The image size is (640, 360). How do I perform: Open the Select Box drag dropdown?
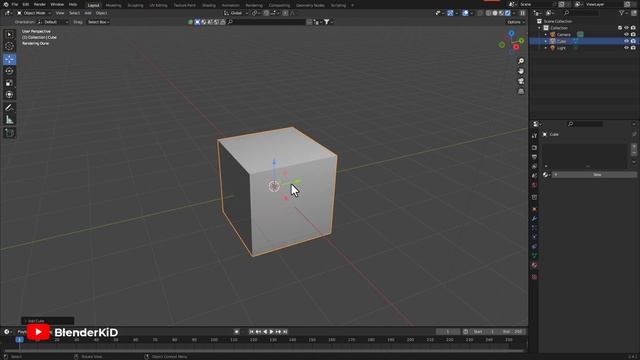click(98, 22)
